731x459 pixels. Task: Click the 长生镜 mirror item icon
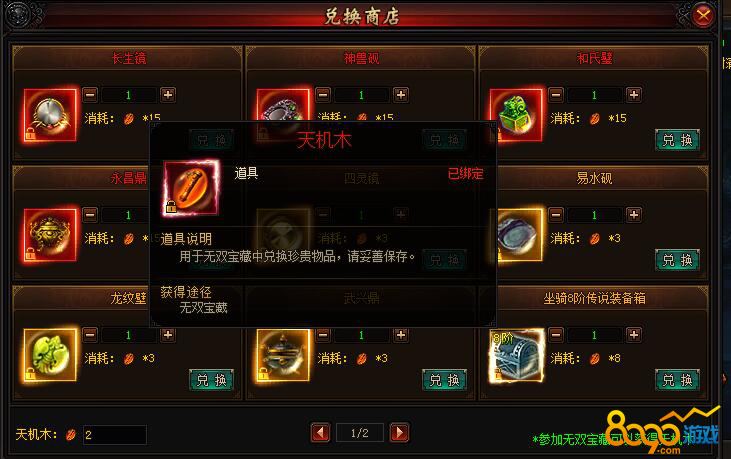tap(50, 115)
